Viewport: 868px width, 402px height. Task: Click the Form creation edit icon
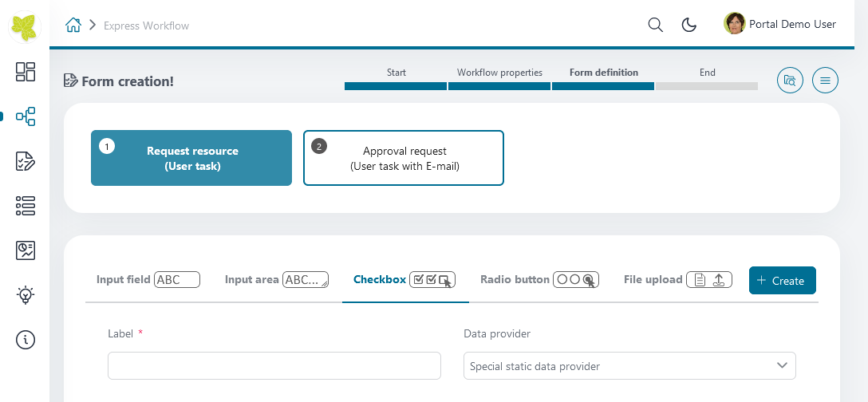(71, 81)
